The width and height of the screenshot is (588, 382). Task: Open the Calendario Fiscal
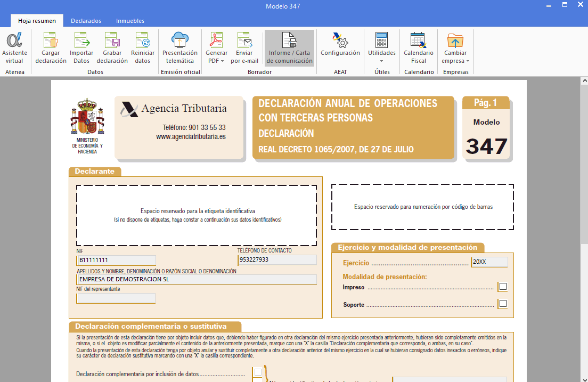[x=419, y=48]
